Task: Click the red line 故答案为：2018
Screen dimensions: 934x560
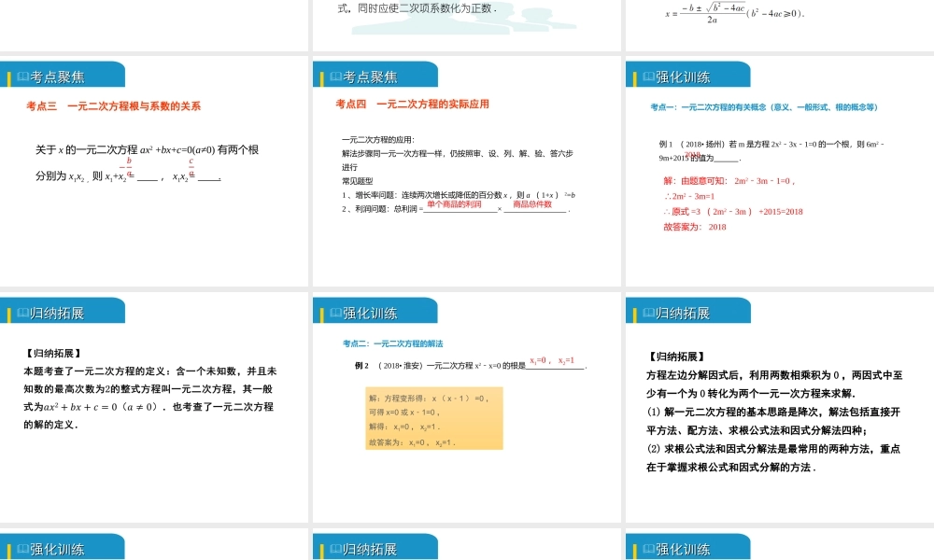Action: pos(695,227)
